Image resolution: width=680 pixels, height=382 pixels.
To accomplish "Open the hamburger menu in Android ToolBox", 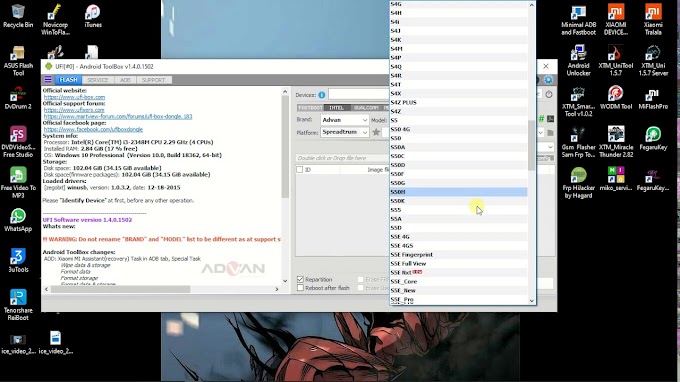I will [48, 80].
